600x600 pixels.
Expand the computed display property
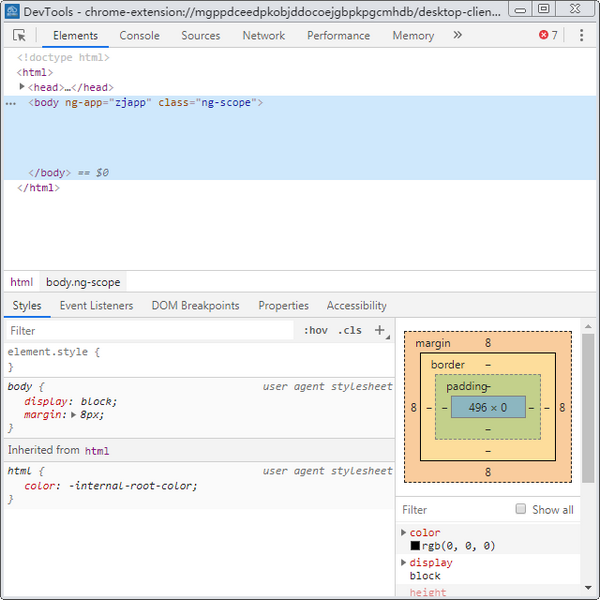(403, 563)
